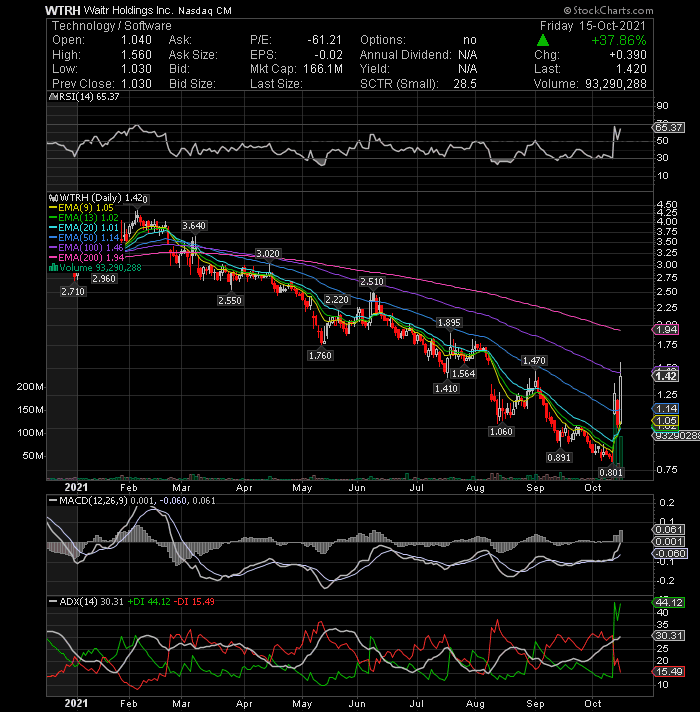Click the purple EMA(100) 1.46 legend entry
The image size is (700, 712).
(86, 247)
